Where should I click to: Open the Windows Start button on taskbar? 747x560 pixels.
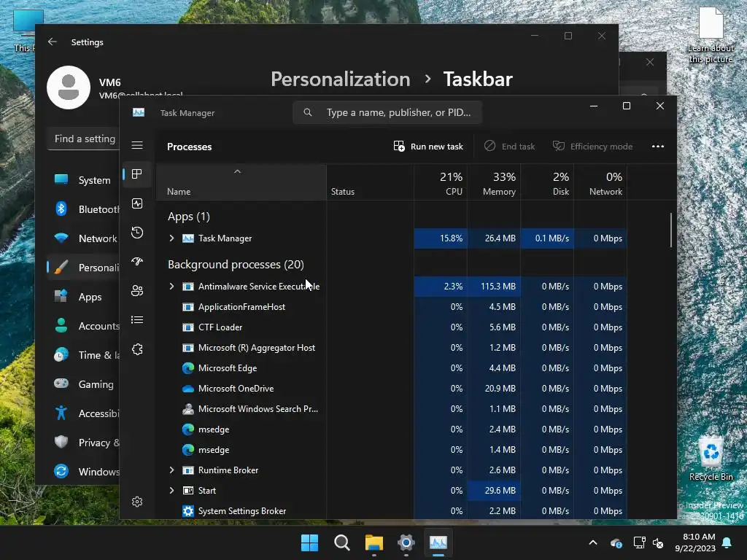coord(309,542)
